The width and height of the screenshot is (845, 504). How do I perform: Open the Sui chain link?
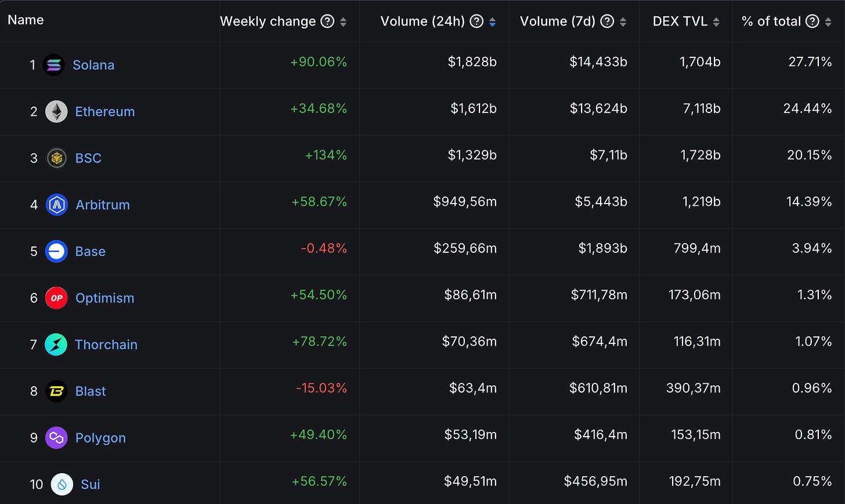(x=91, y=484)
